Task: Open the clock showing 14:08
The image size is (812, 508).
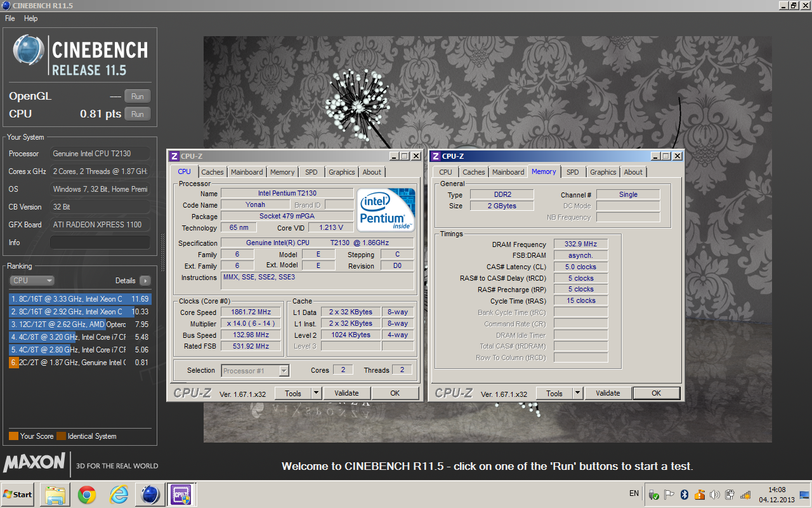Action: [776, 495]
